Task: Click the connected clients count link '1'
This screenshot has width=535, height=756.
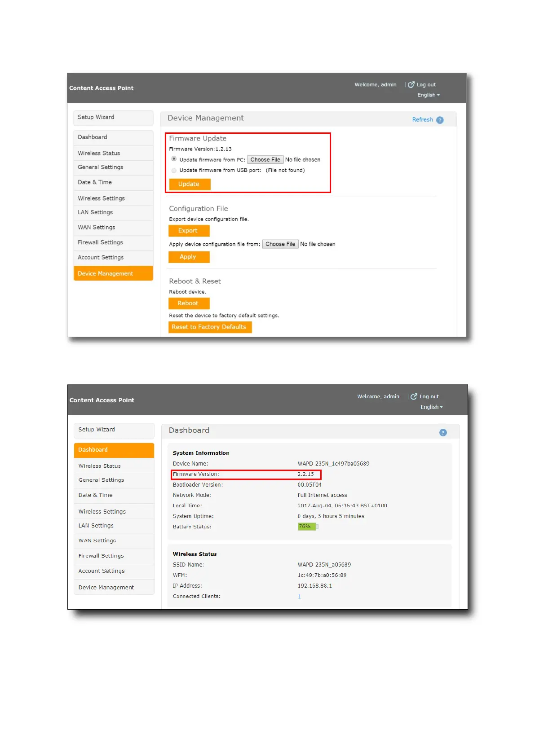Action: click(299, 597)
